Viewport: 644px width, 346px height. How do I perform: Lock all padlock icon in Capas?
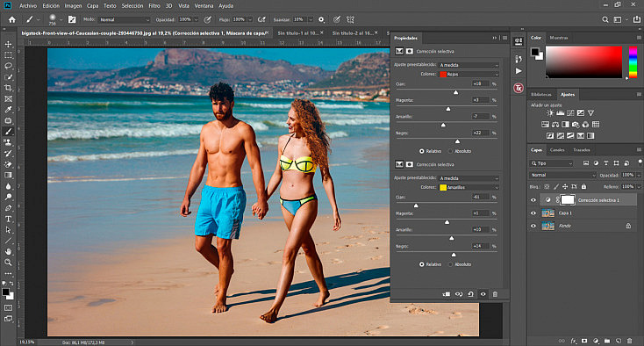583,186
